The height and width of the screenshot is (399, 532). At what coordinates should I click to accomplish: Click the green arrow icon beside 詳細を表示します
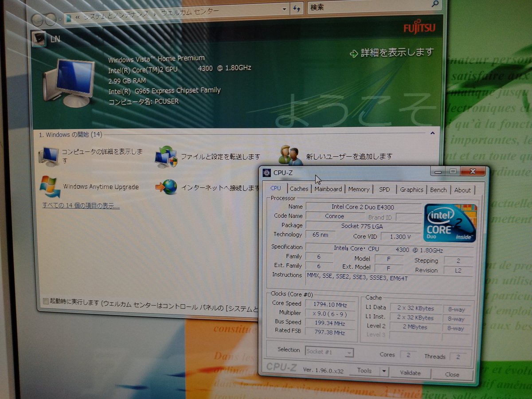[x=353, y=54]
